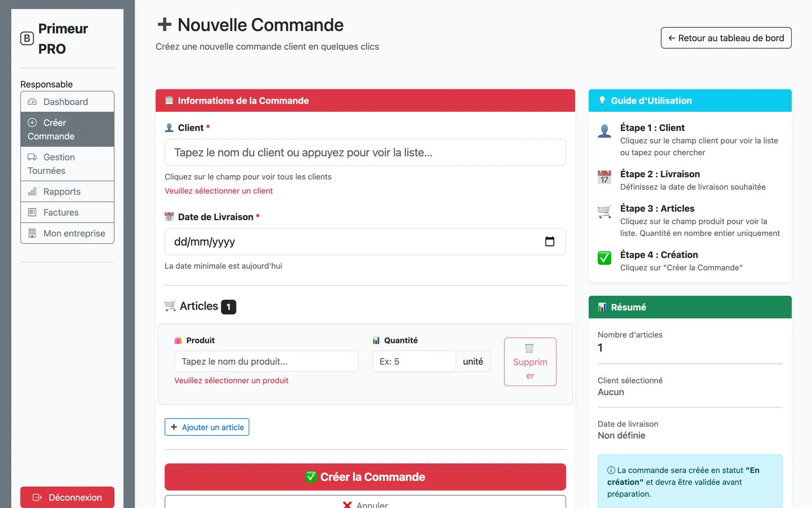
Task: Click the green check icon beside Étape 4 : Création
Action: [604, 258]
